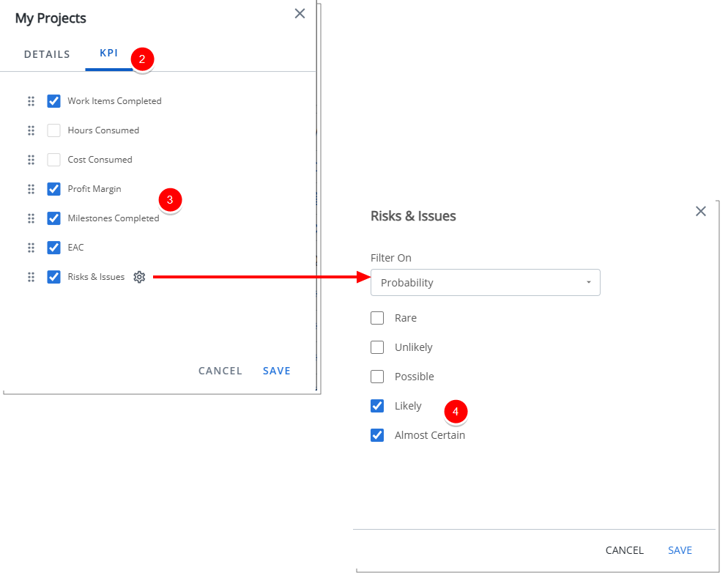Click drag handle beside Milestones Completed
The image size is (728, 581).
31,218
